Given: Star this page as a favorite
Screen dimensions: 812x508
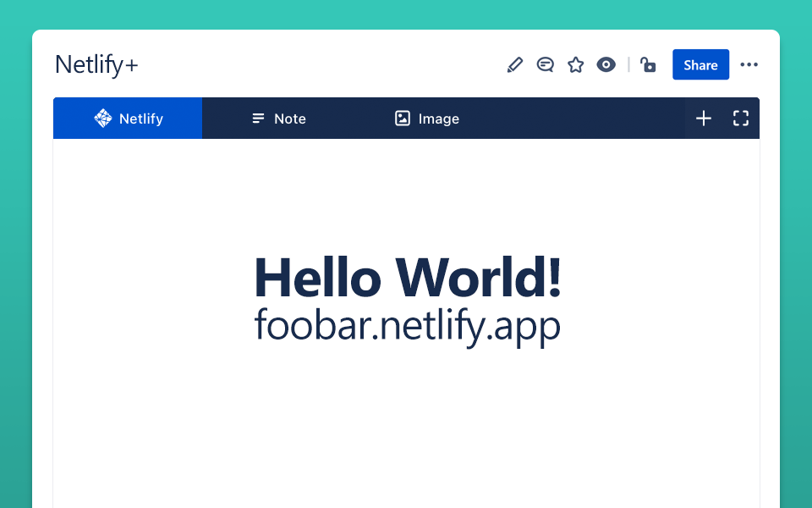Looking at the screenshot, I should [x=575, y=65].
